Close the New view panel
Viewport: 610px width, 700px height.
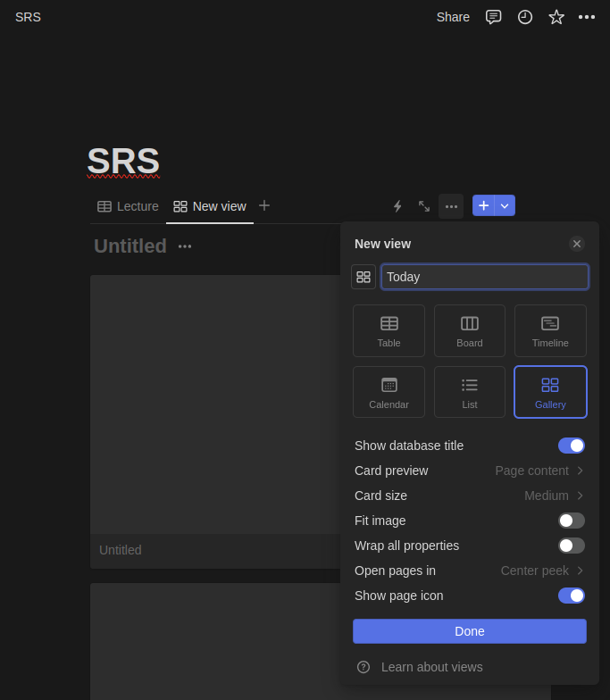pyautogui.click(x=577, y=244)
